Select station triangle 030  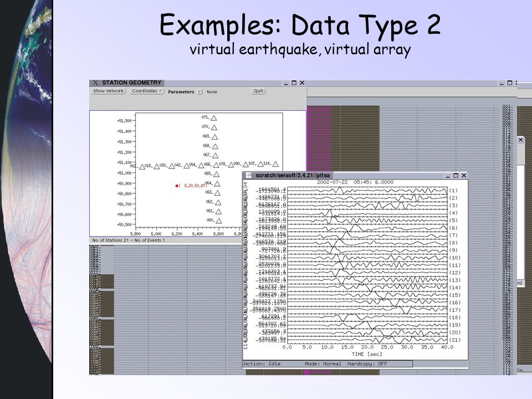[x=172, y=166]
